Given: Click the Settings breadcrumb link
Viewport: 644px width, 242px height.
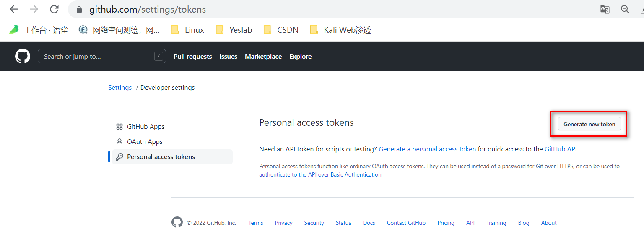Looking at the screenshot, I should [x=120, y=88].
